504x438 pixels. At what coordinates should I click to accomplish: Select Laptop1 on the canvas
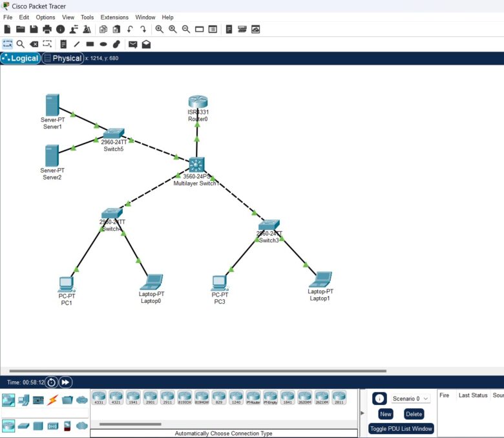pyautogui.click(x=320, y=280)
